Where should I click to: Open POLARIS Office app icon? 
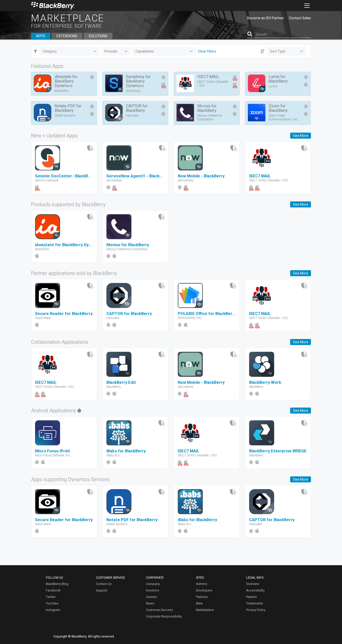(x=190, y=295)
